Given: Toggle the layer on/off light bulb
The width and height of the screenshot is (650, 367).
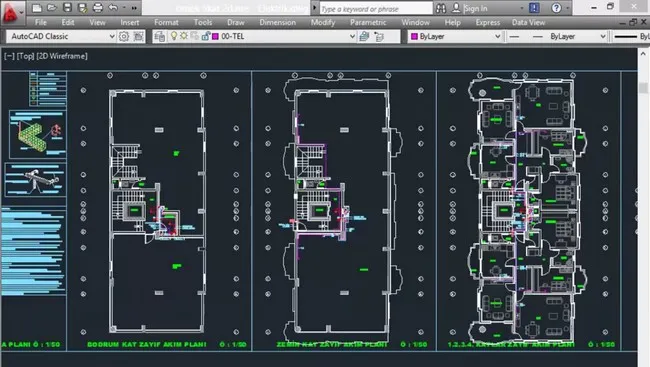Looking at the screenshot, I should pos(174,36).
